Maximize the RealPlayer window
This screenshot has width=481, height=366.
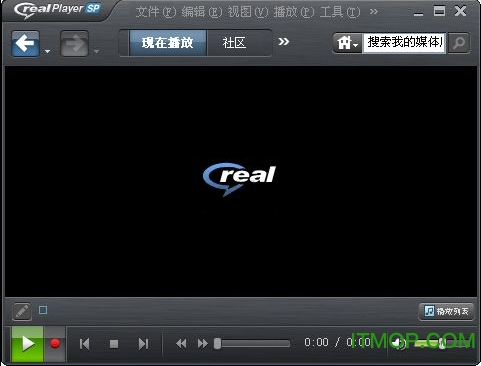[439, 11]
